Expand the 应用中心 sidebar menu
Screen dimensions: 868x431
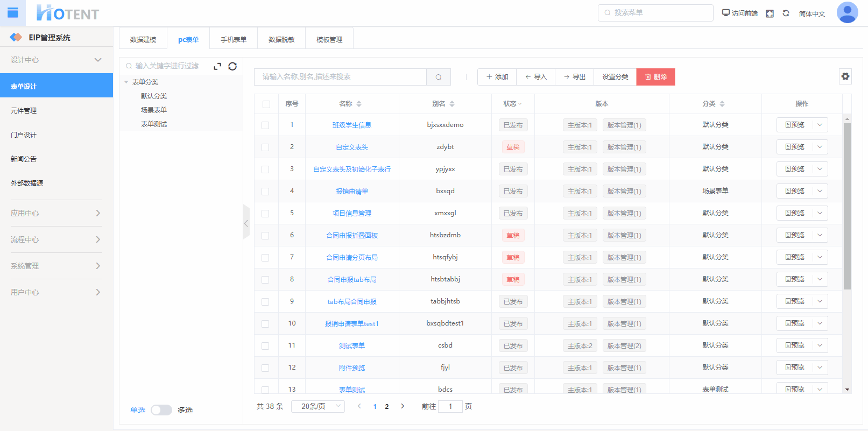(x=56, y=213)
